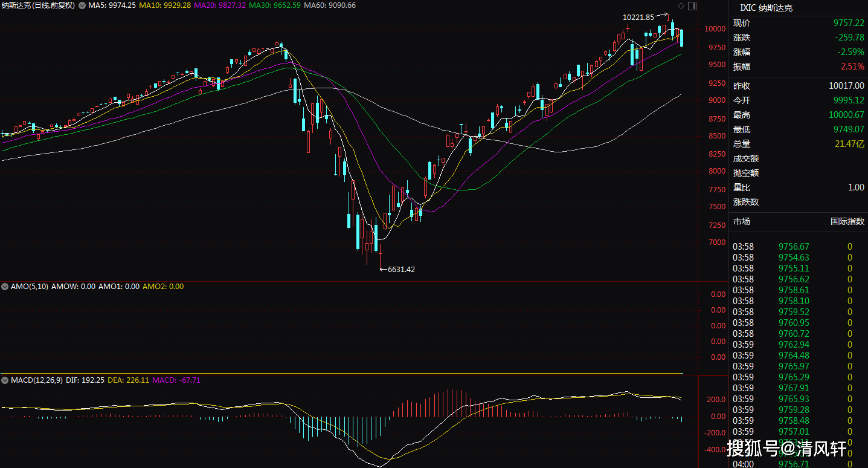
Task: Open the 国际指数 tab in quote panel
Action: 847,221
